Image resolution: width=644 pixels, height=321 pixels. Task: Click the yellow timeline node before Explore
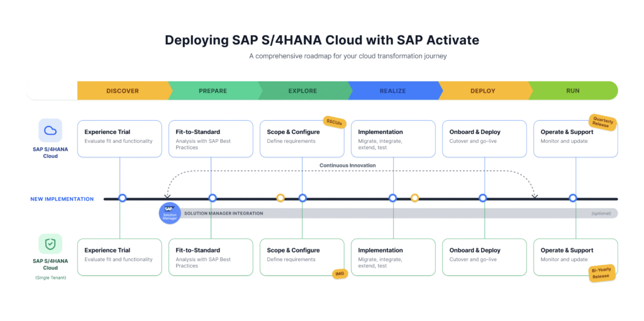pos(280,198)
